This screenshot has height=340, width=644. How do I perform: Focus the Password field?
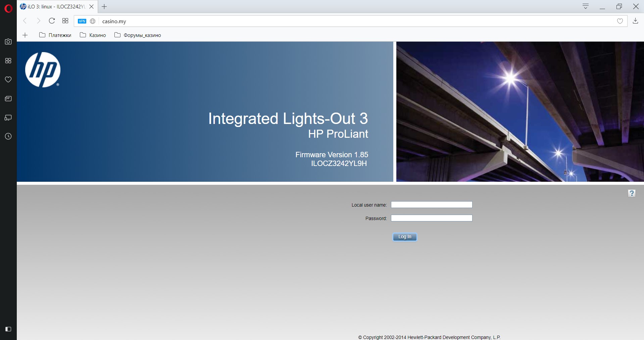click(432, 218)
